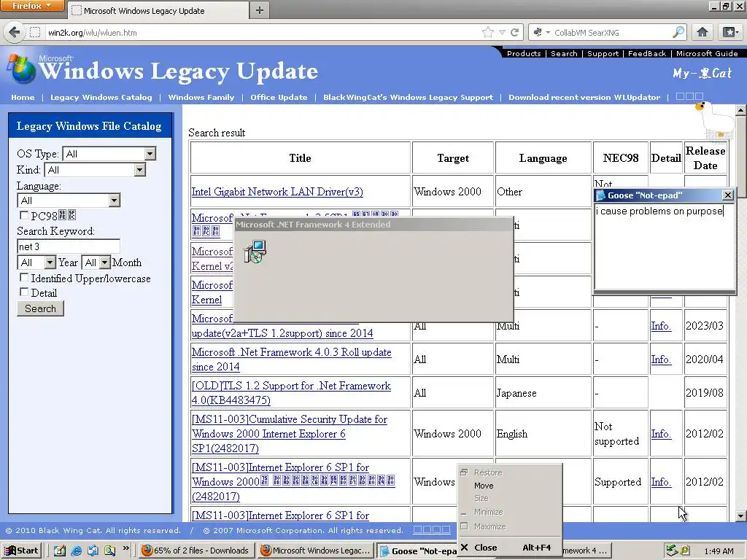Screen dimensions: 747x560
Task: Enable Identified Upper/lowercase checkbox
Action: (x=24, y=277)
